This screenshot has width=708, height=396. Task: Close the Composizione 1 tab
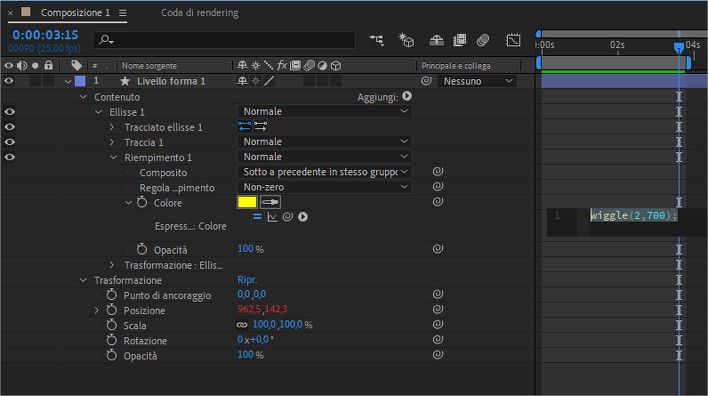[x=10, y=13]
